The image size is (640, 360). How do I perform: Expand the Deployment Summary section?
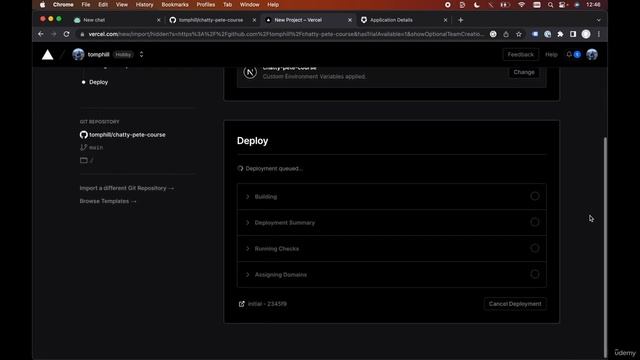pos(391,223)
